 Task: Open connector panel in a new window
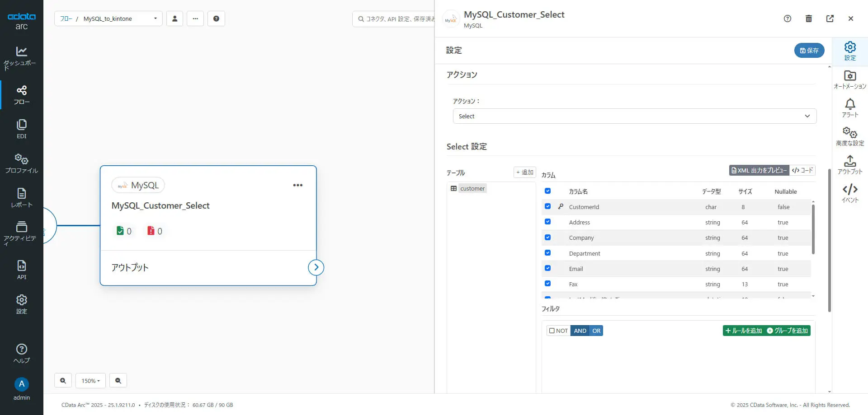click(x=830, y=19)
